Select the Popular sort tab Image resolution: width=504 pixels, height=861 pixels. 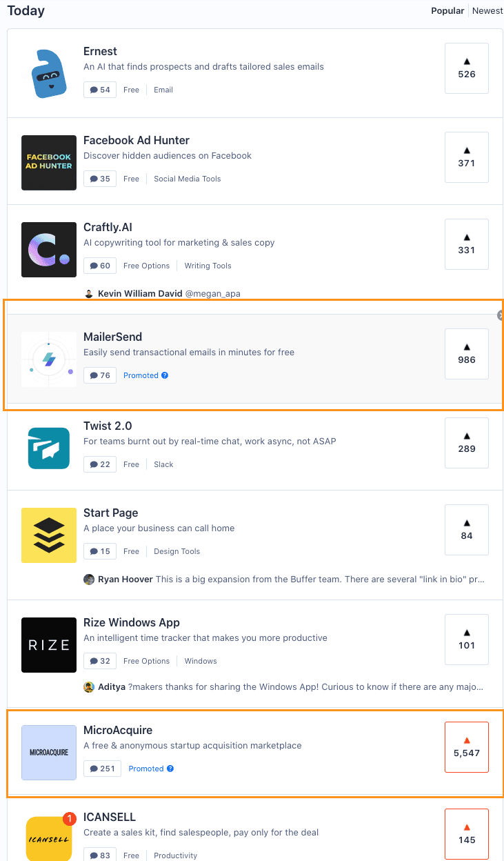tap(448, 10)
